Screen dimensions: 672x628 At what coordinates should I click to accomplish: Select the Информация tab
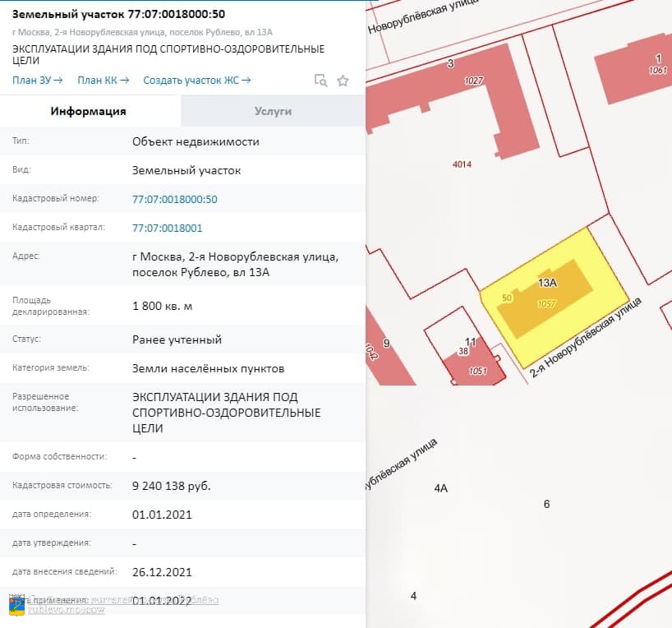click(x=90, y=111)
